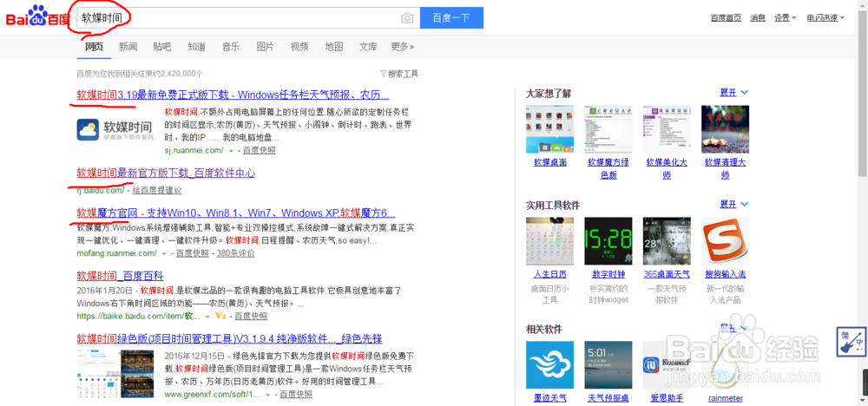Open the greenxf result preview thumbnail
Image resolution: width=868 pixels, height=406 pixels.
coord(115,374)
